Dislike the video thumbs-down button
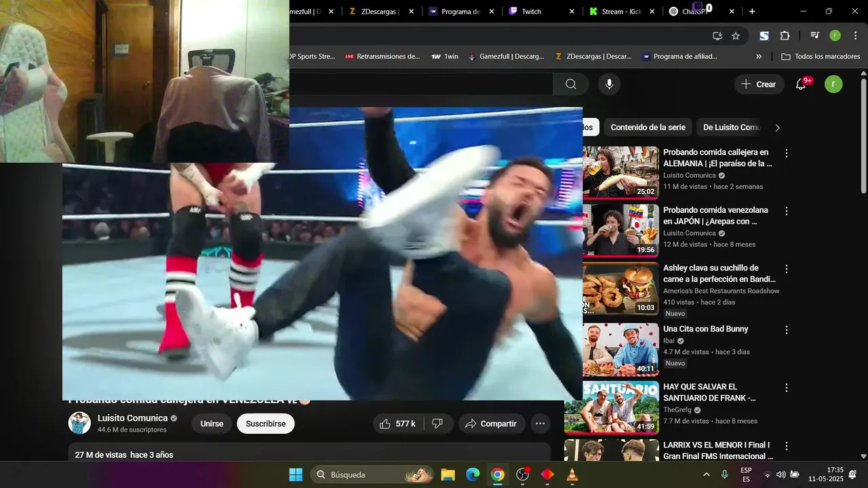Image resolution: width=868 pixels, height=488 pixels. click(437, 424)
